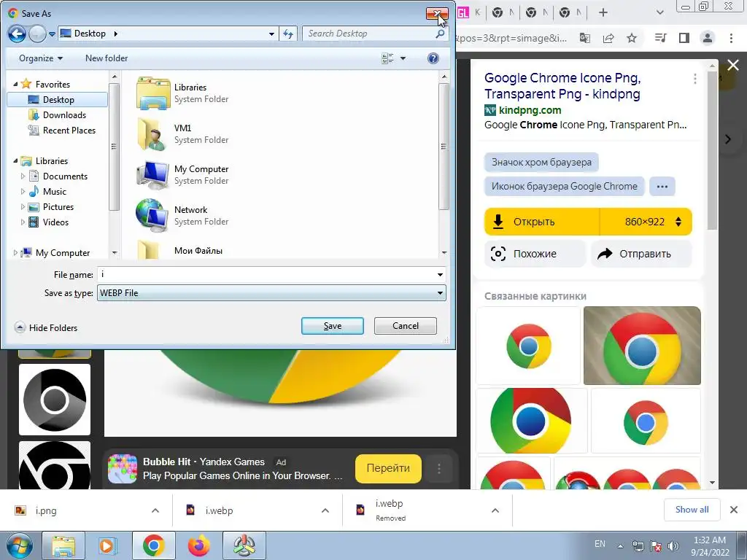Select Desktop in Favorites

pos(58,99)
